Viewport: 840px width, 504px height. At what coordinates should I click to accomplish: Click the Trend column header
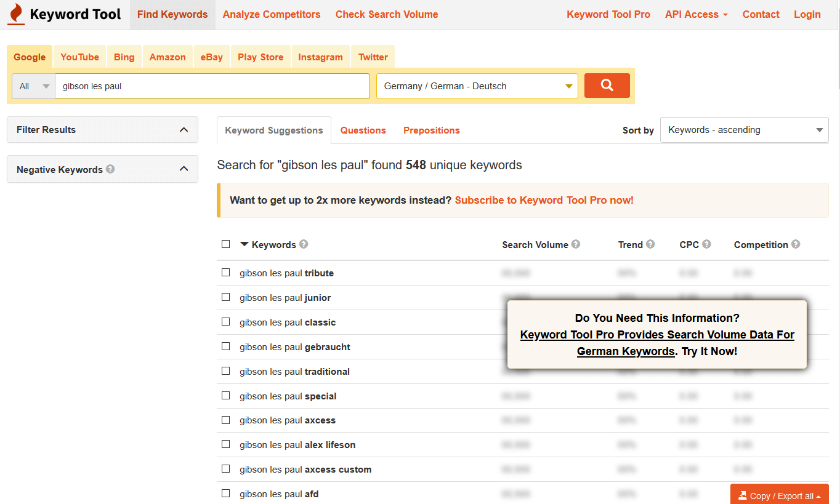coord(631,244)
